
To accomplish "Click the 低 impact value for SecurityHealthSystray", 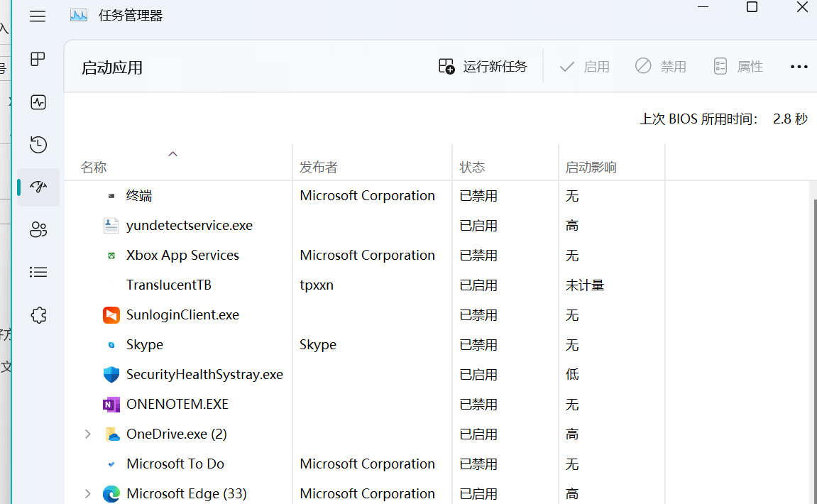I will pyautogui.click(x=572, y=374).
